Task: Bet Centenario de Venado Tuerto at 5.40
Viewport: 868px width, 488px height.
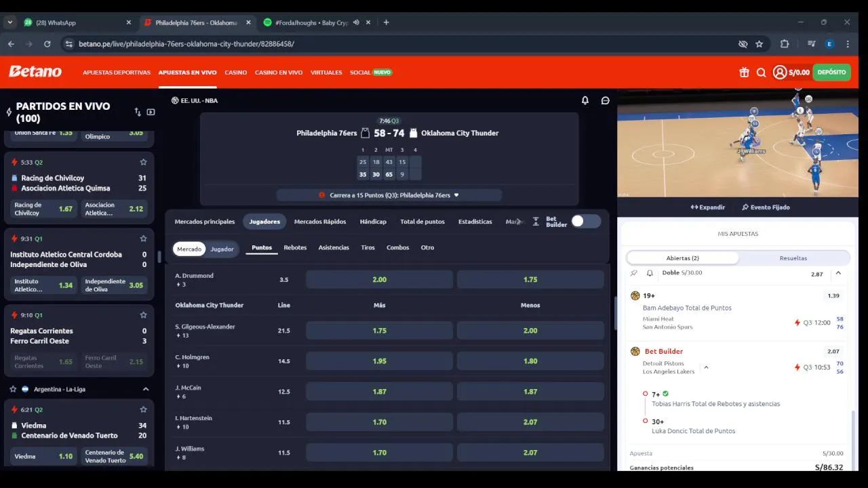Action: [113, 457]
